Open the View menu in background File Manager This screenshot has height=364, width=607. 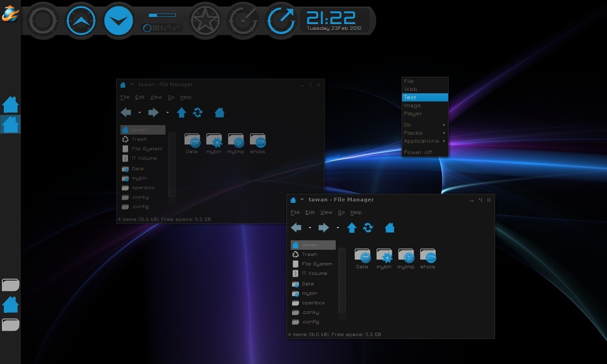point(156,97)
